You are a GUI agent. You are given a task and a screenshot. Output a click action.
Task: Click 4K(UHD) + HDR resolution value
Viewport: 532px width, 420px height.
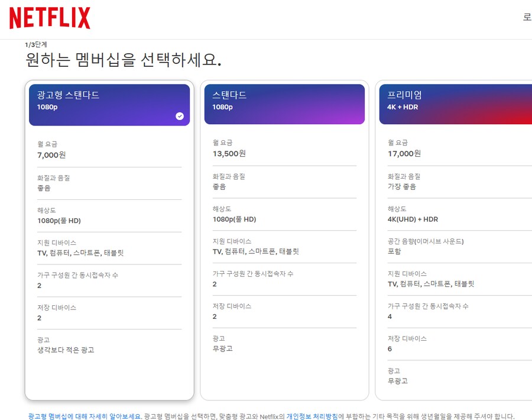pyautogui.click(x=413, y=219)
